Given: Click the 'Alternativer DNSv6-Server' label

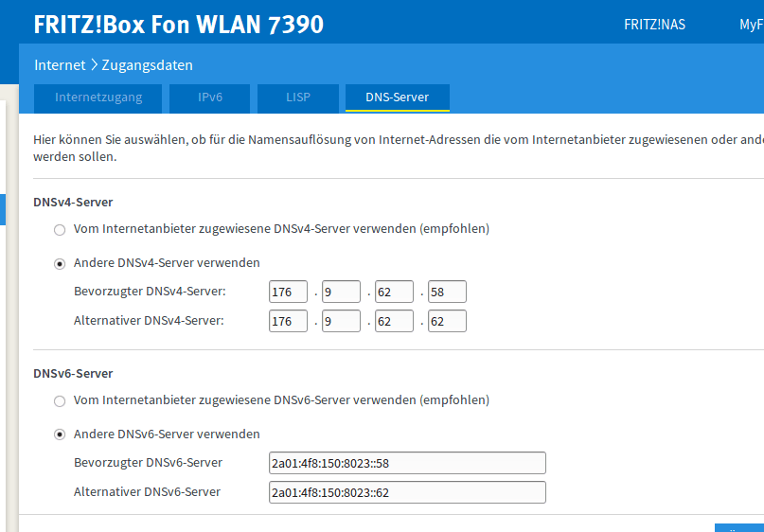Looking at the screenshot, I should pos(147,491).
